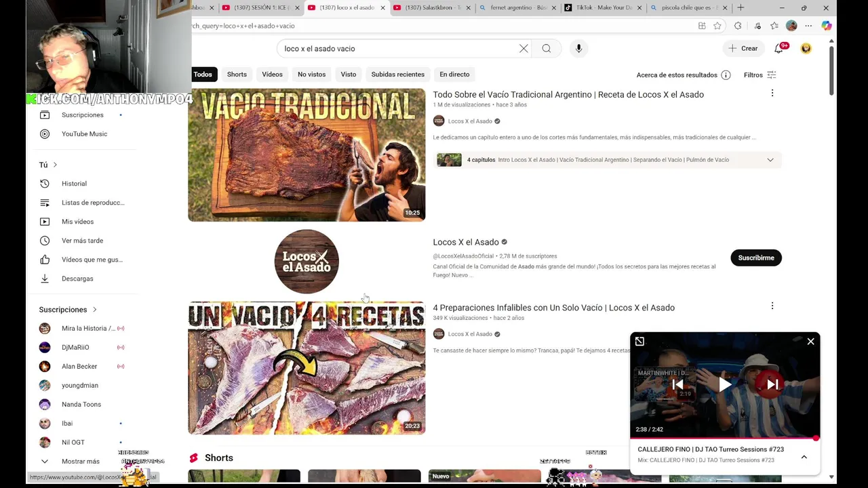868x488 pixels.
Task: Skip to next video in miniplayer
Action: pos(772,384)
